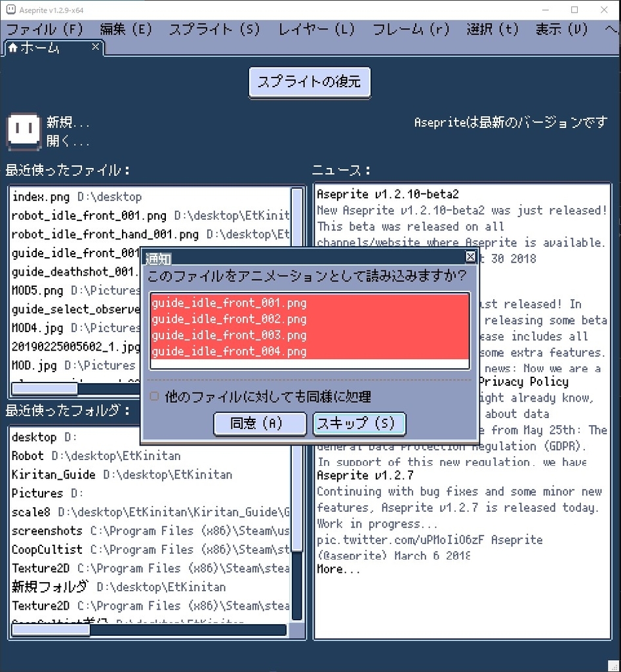Click the スプライトの復元 button
The height and width of the screenshot is (672, 621).
[x=310, y=82]
